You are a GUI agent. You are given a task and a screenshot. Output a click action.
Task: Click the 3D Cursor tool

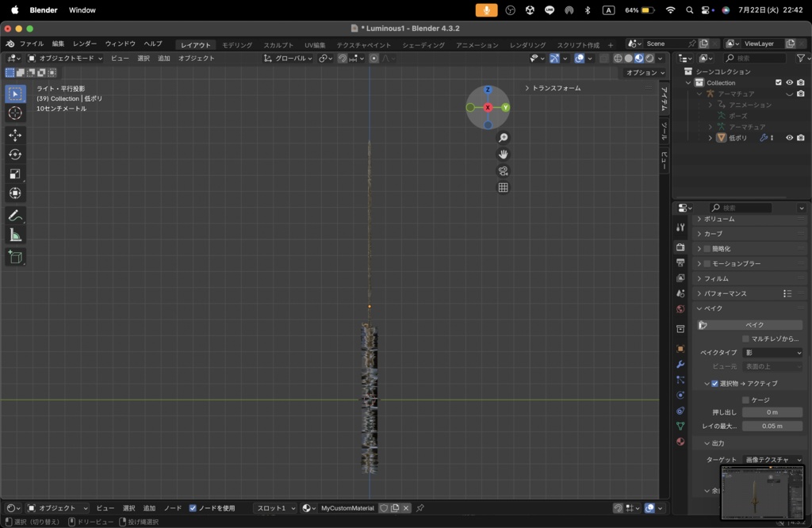coord(15,113)
